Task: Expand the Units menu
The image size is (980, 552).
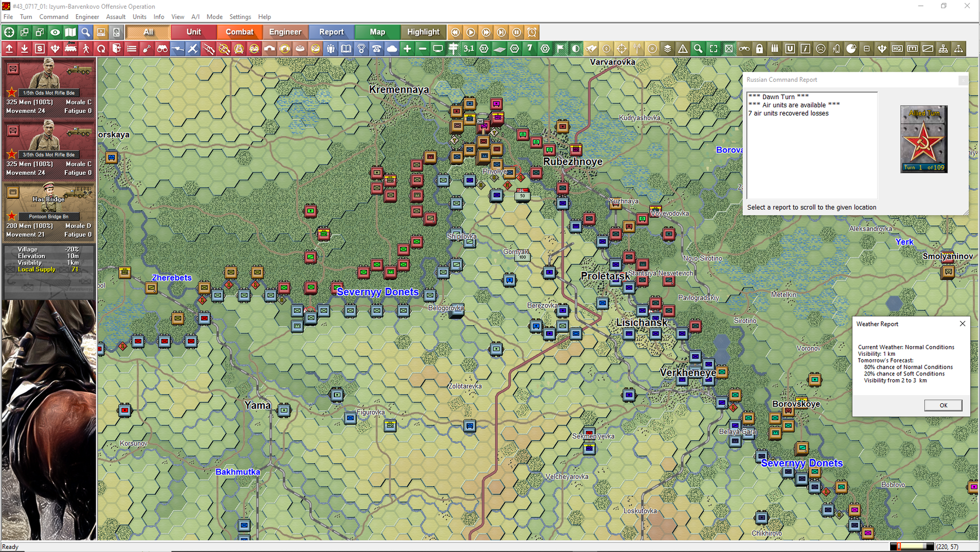Action: click(139, 17)
